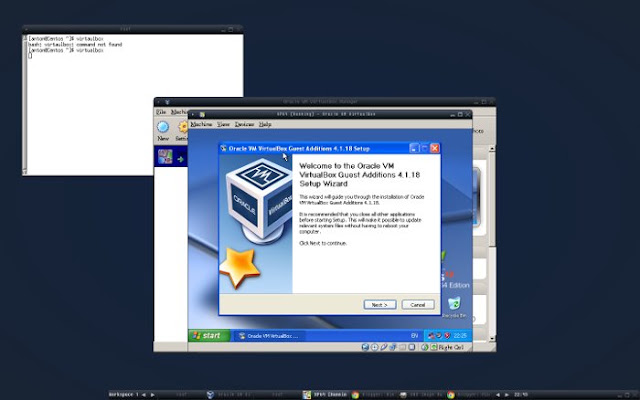
Task: Click mouse integration icon in VM status bar
Action: (x=425, y=347)
